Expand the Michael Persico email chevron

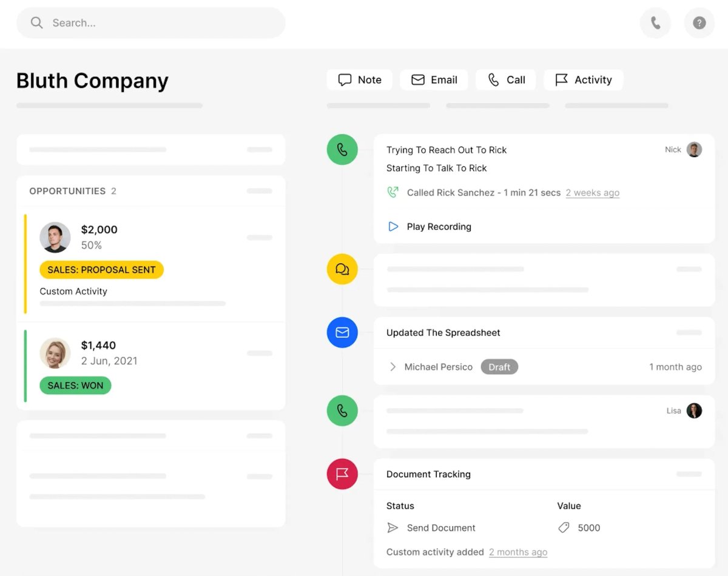(393, 367)
